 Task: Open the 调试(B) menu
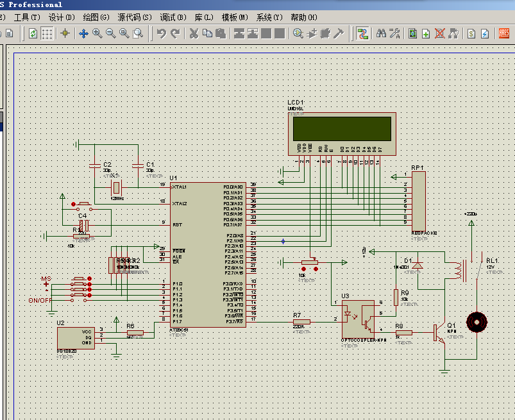click(173, 17)
